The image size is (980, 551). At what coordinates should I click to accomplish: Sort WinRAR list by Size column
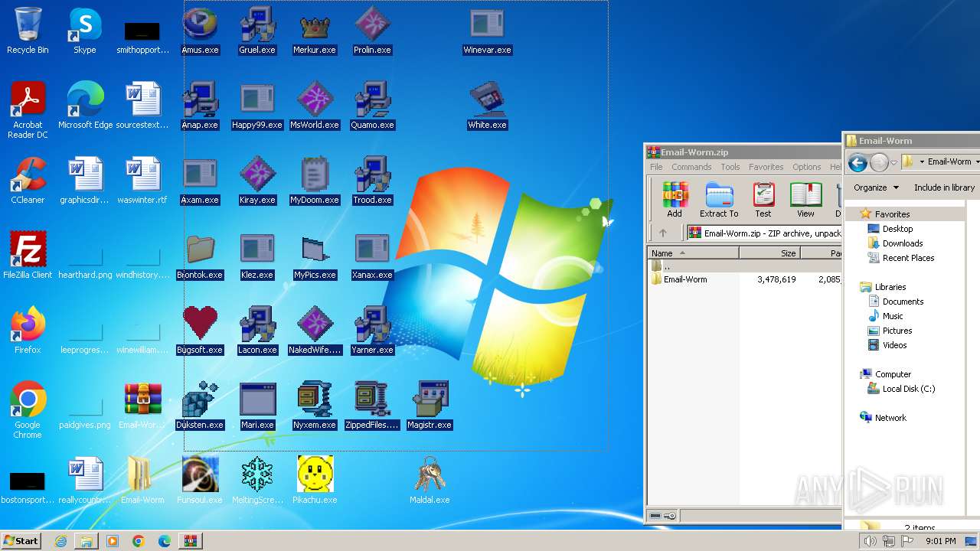click(x=770, y=253)
